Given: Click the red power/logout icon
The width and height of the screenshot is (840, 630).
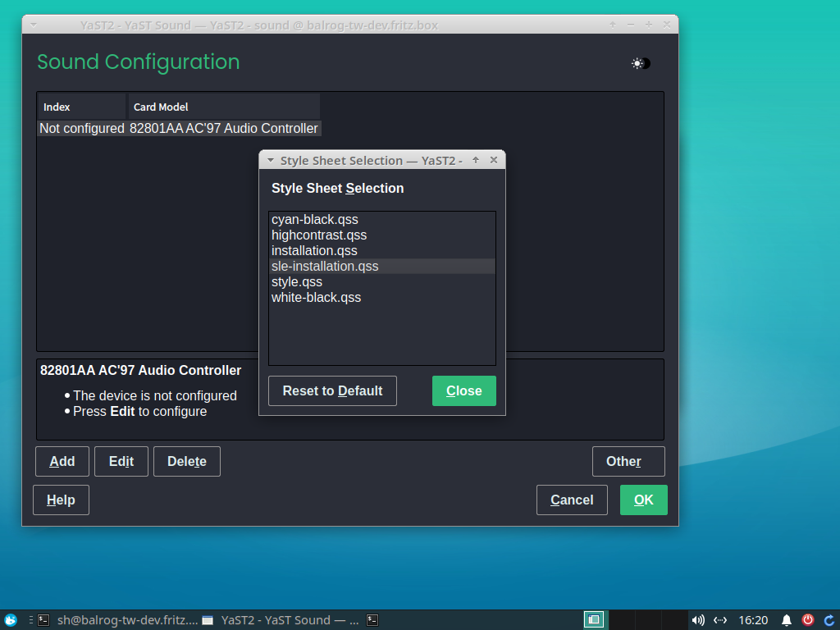Looking at the screenshot, I should (808, 620).
